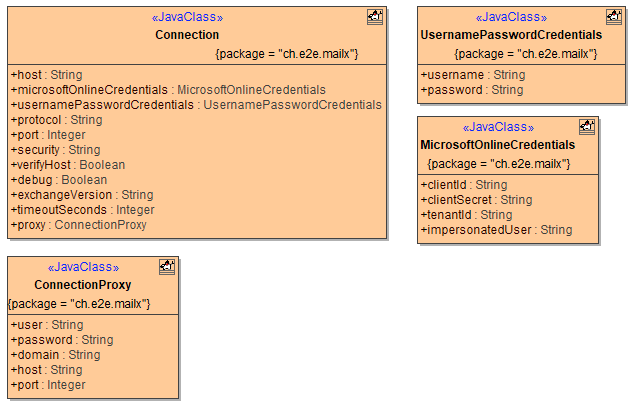
Task: Select the UsernamePasswordCredentials class title
Action: [511, 35]
